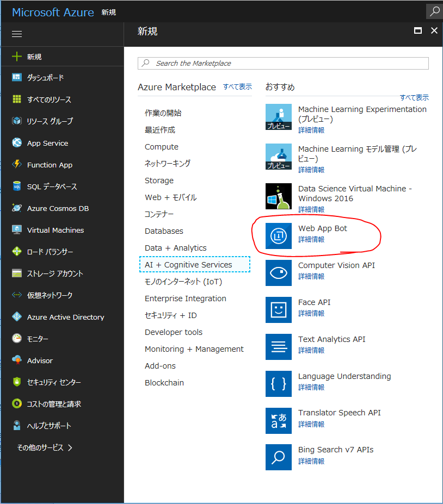443x504 pixels.
Task: Open 詳細情報 link under Face API
Action: coord(311,313)
